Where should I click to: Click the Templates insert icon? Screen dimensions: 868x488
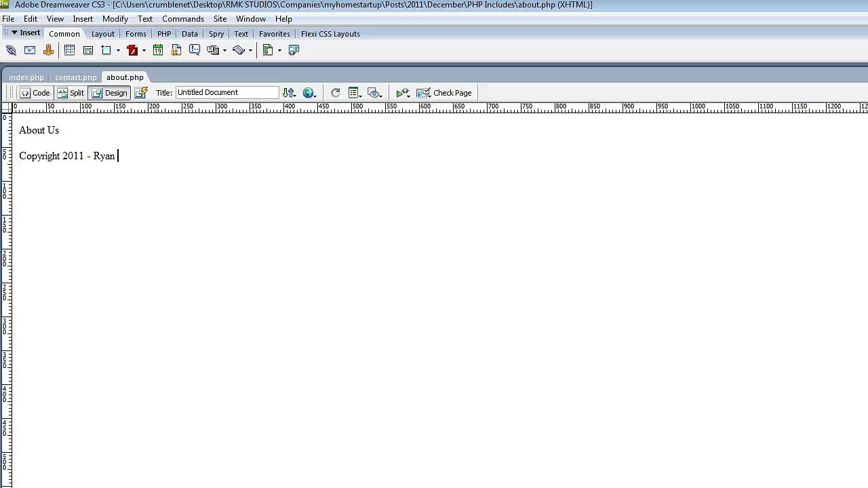pos(268,50)
